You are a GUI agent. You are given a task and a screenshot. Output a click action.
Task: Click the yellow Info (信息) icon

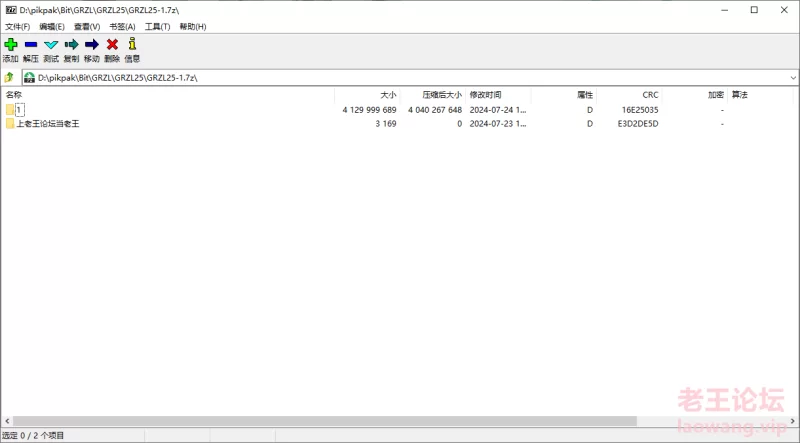click(x=132, y=43)
